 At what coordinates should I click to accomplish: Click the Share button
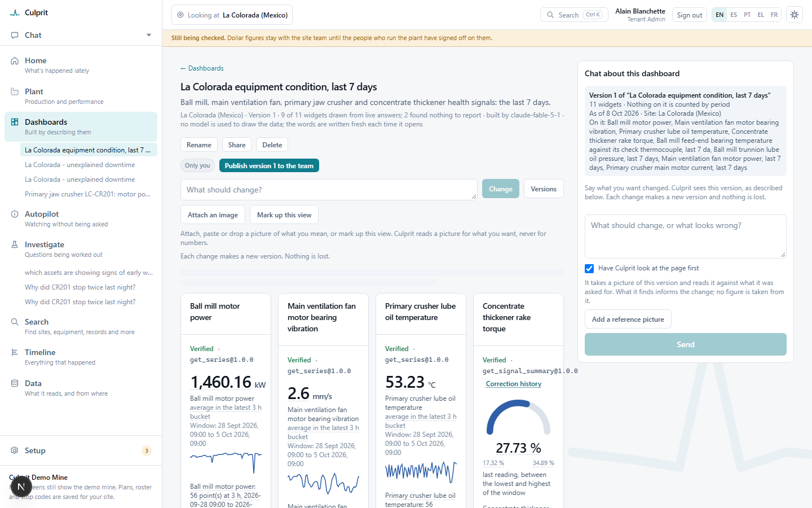point(237,145)
